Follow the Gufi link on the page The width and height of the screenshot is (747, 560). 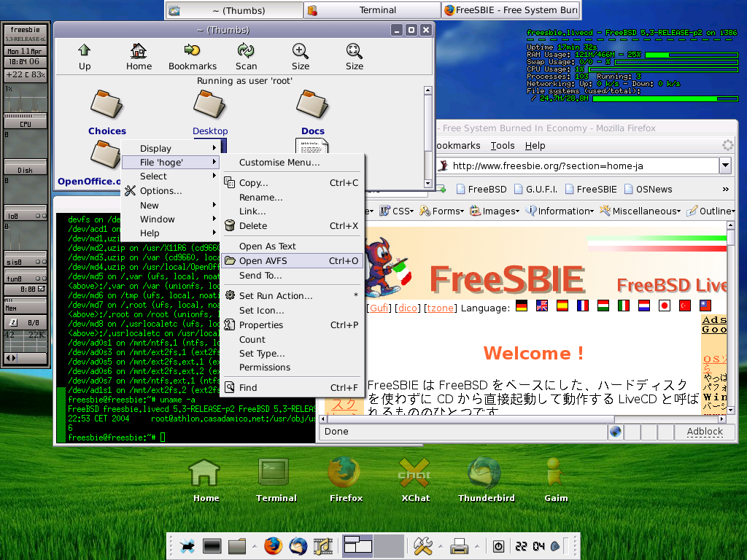pos(379,308)
